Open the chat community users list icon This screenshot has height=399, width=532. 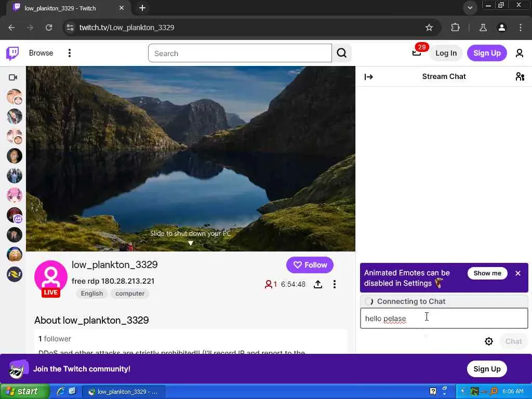(x=520, y=77)
